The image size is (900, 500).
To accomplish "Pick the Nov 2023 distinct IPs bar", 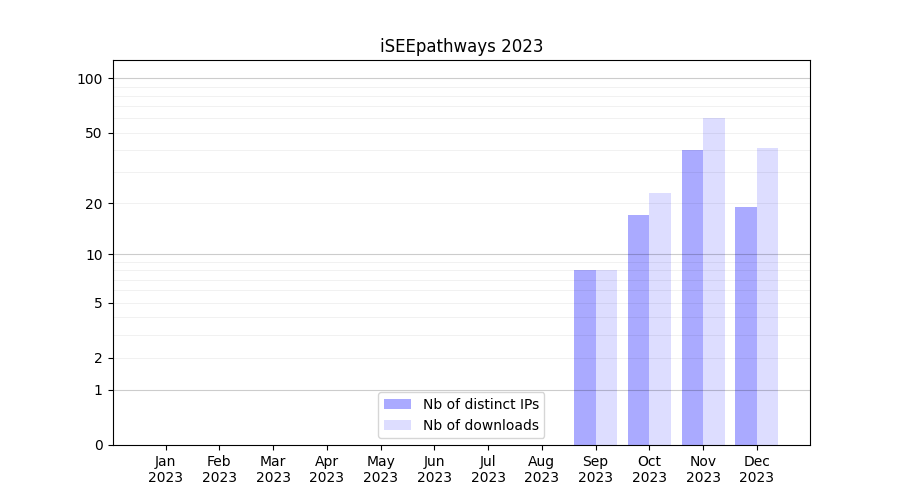I will 692,297.
